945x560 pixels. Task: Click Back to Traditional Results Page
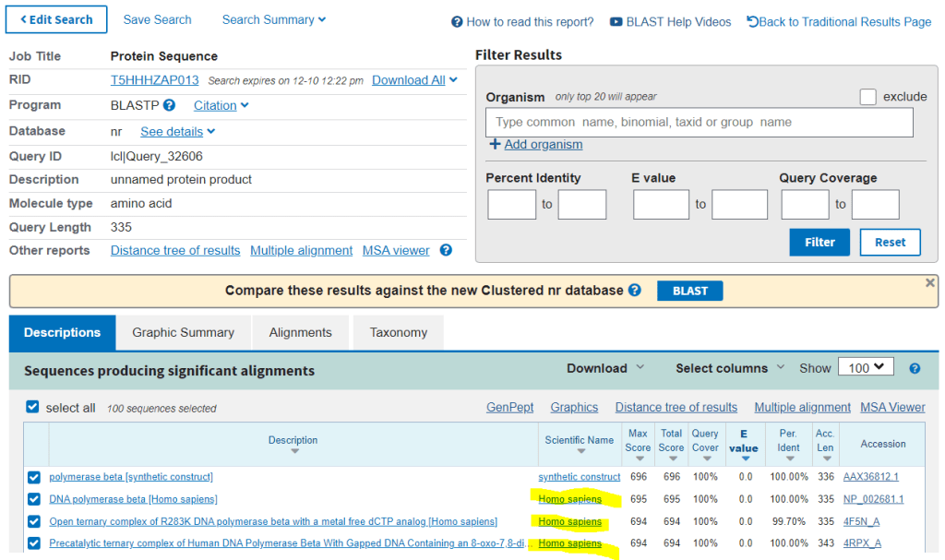click(839, 22)
